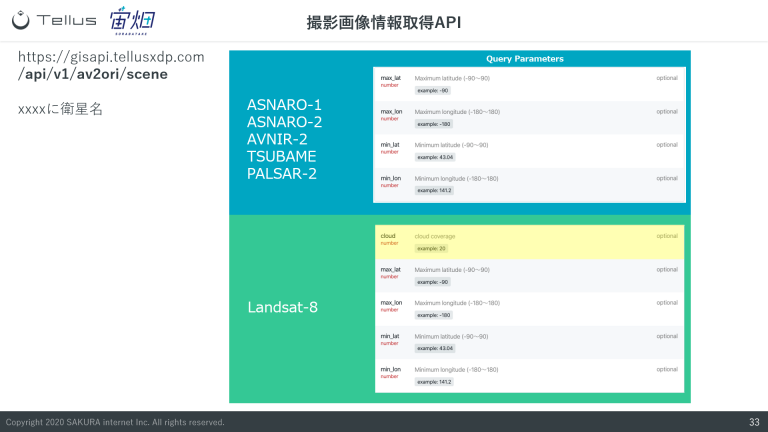Click the optional label on the cloud row

coord(667,236)
